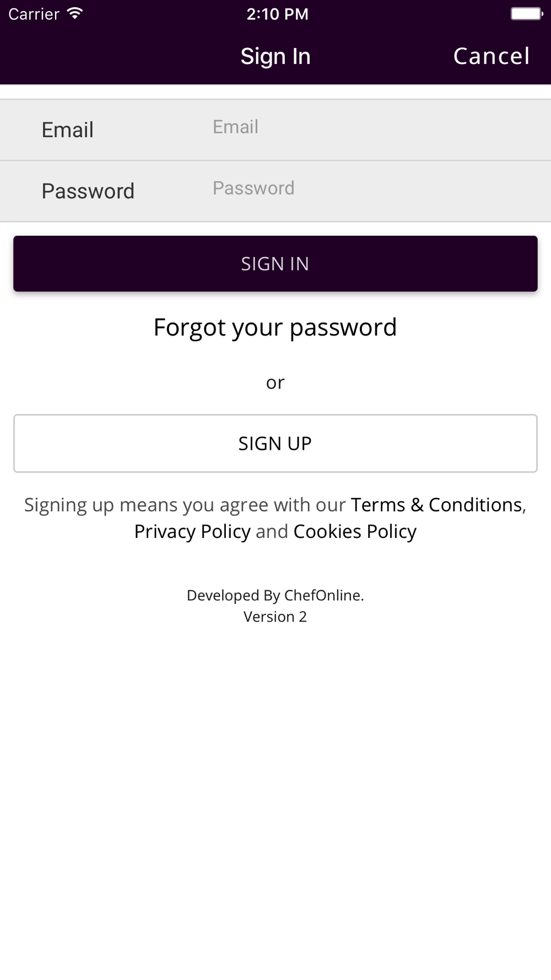551x980 pixels.
Task: Open the Forgot your password link
Action: tap(275, 328)
